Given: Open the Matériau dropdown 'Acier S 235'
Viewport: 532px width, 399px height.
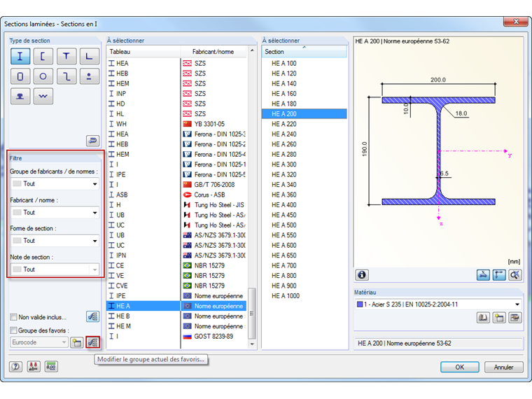Looking at the screenshot, I should 438,304.
